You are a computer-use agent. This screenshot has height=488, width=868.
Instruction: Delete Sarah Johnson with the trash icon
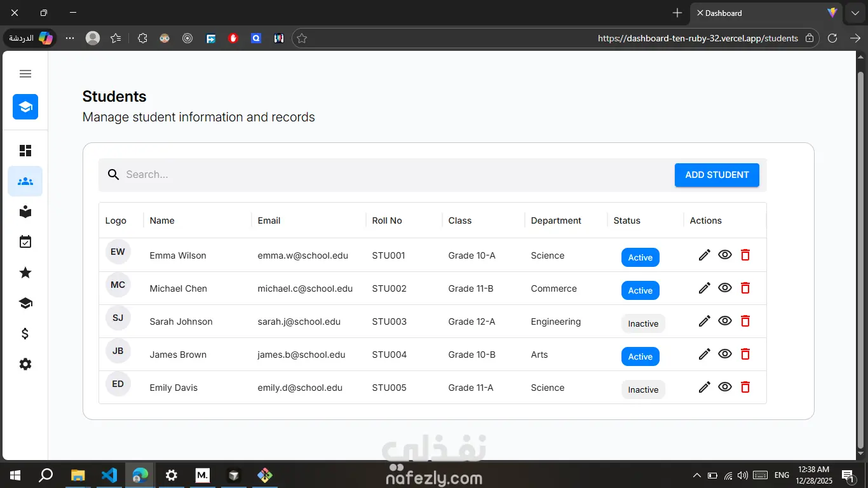click(745, 321)
